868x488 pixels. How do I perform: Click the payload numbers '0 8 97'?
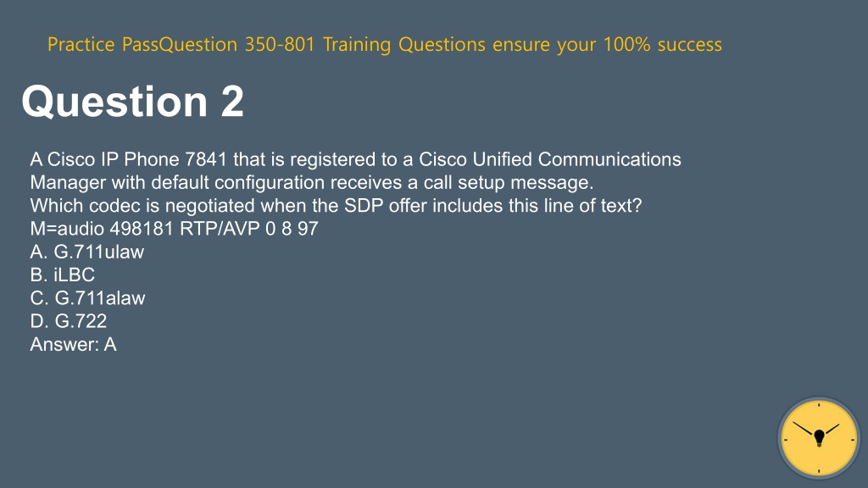[x=292, y=229]
